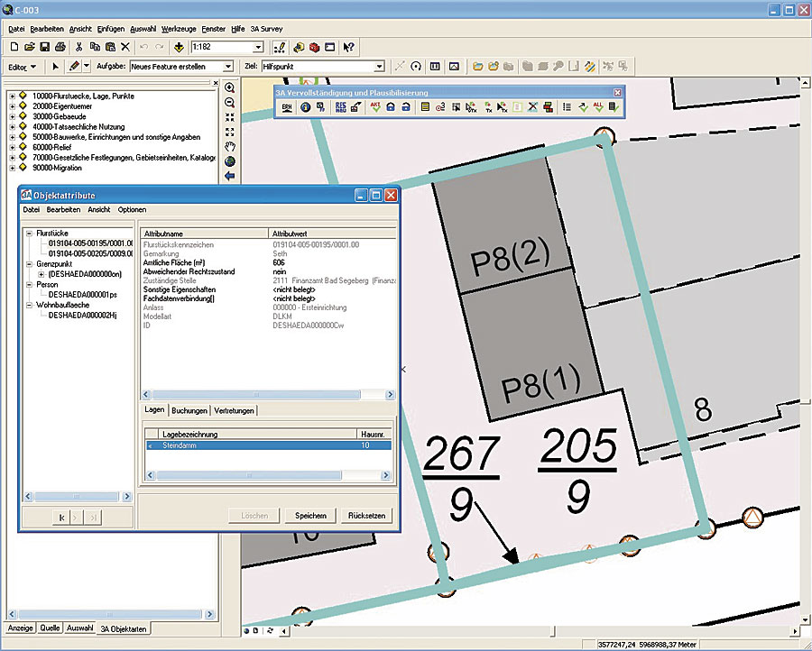The height and width of the screenshot is (651, 812).
Task: Expand the 90000-Migration layer group
Action: [x=13, y=168]
